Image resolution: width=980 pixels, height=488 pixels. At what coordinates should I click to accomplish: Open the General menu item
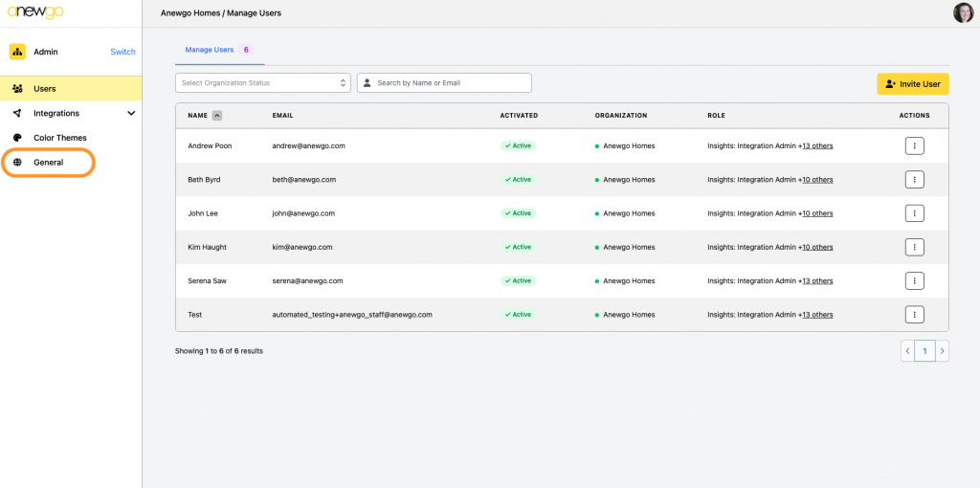coord(48,163)
